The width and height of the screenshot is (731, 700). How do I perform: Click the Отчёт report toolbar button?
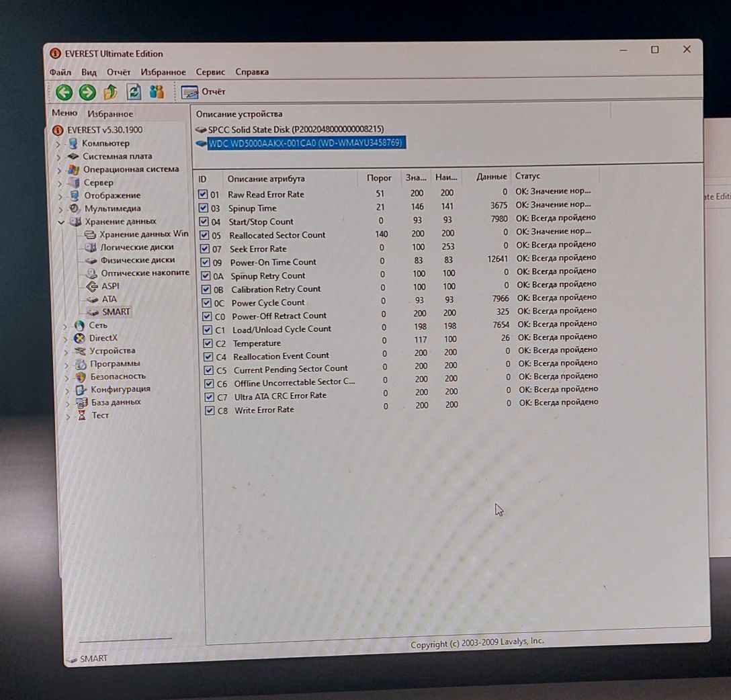pos(204,92)
